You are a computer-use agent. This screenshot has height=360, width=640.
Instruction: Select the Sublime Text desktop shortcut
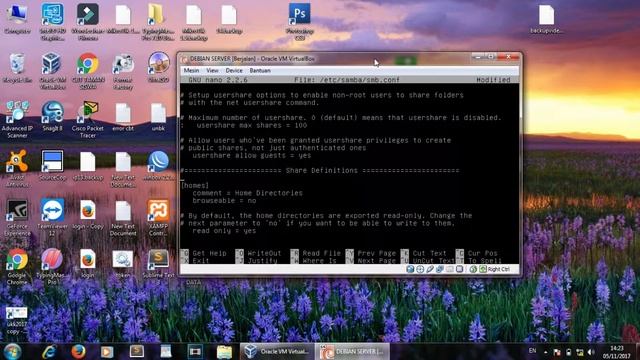tap(158, 263)
